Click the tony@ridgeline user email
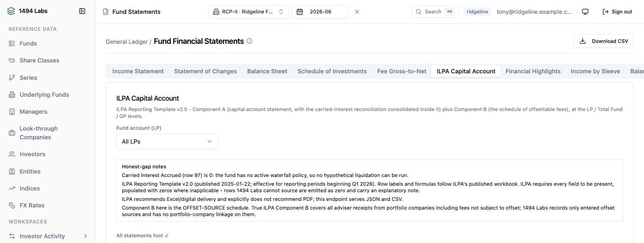644x243 pixels. 534,12
